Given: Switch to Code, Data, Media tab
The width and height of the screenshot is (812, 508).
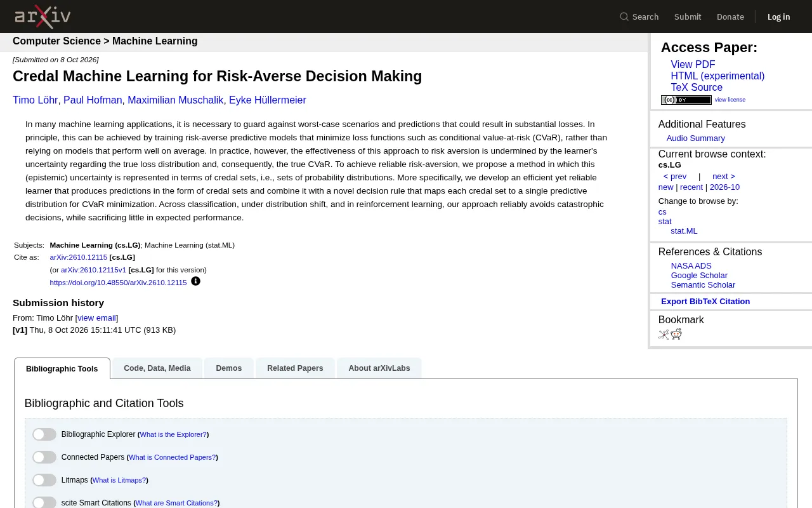Looking at the screenshot, I should click(157, 368).
